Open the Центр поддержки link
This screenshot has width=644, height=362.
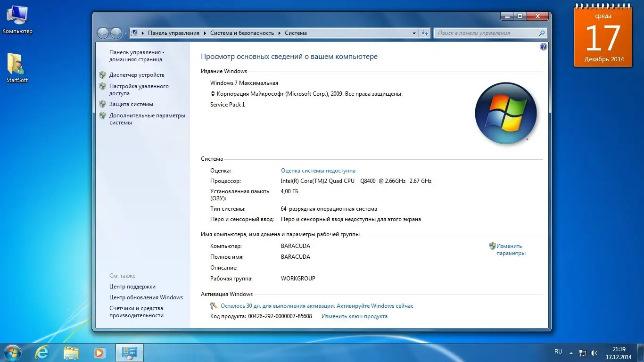pos(132,287)
